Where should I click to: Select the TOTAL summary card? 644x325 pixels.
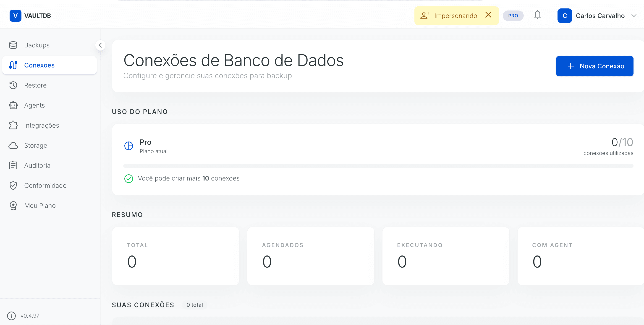(x=175, y=256)
